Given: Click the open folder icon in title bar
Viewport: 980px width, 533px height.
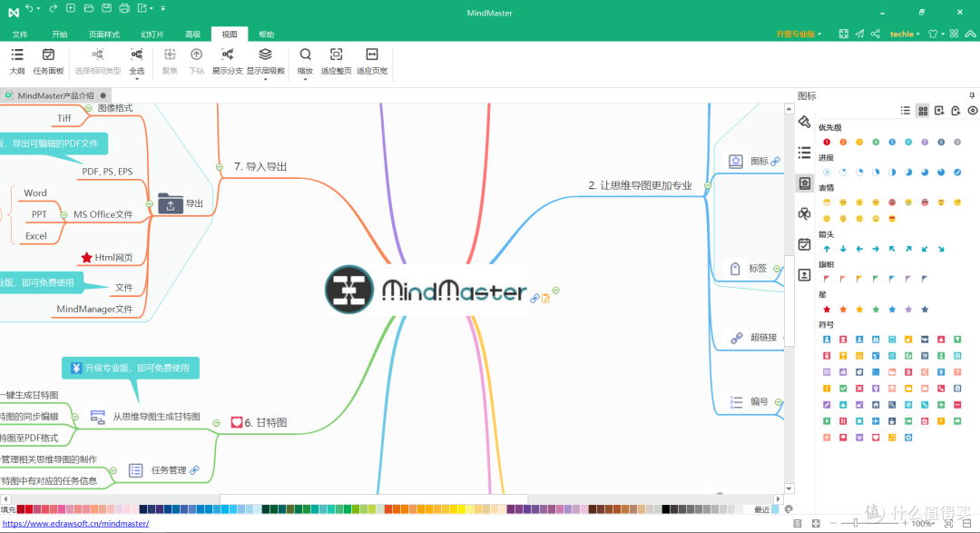Looking at the screenshot, I should pos(89,8).
